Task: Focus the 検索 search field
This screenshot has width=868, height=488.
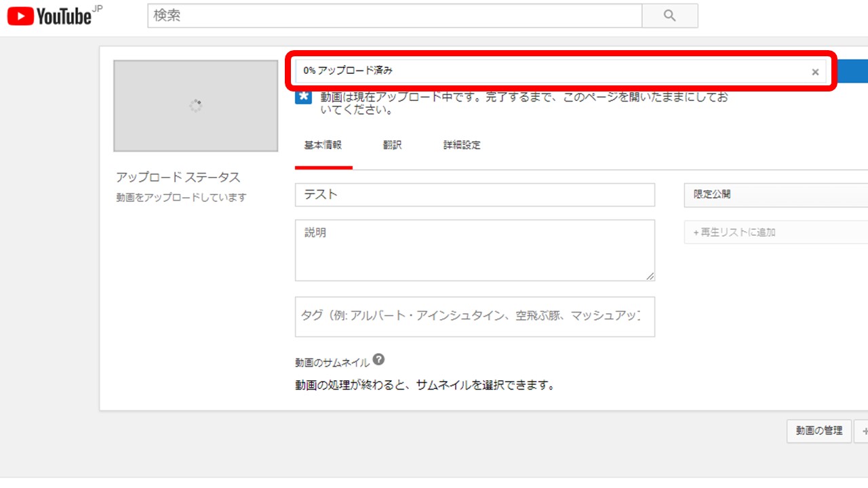Action: click(x=395, y=16)
